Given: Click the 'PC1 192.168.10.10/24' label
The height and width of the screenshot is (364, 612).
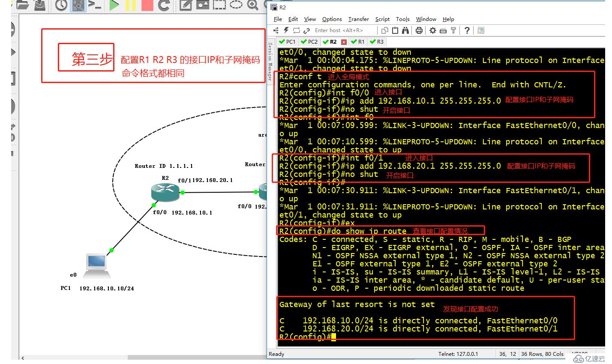Looking at the screenshot, I should coord(97,288).
